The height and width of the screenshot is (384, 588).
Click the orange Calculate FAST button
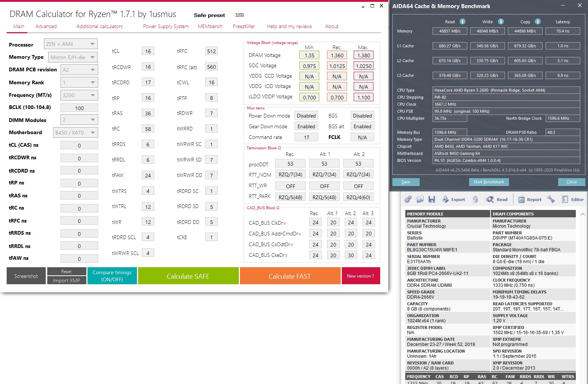290,276
